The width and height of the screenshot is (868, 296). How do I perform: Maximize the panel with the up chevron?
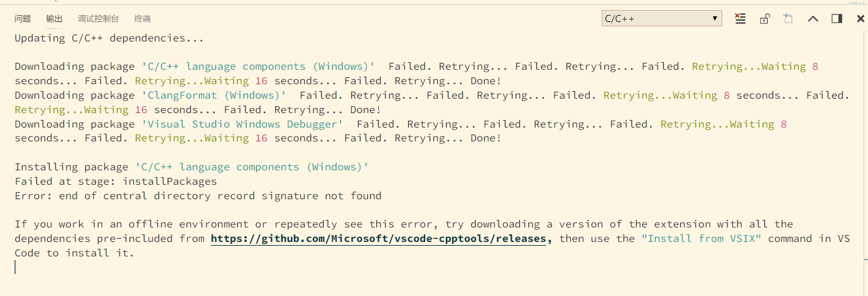pos(813,19)
